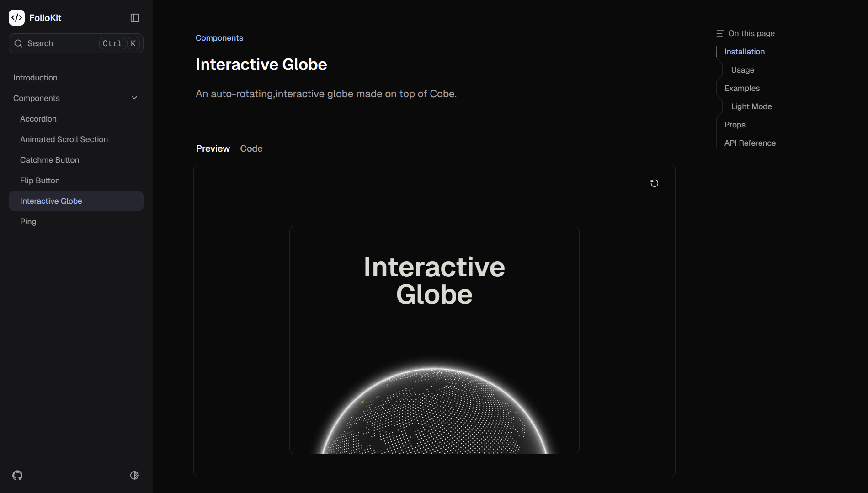Jump to the Installation section

click(x=745, y=52)
